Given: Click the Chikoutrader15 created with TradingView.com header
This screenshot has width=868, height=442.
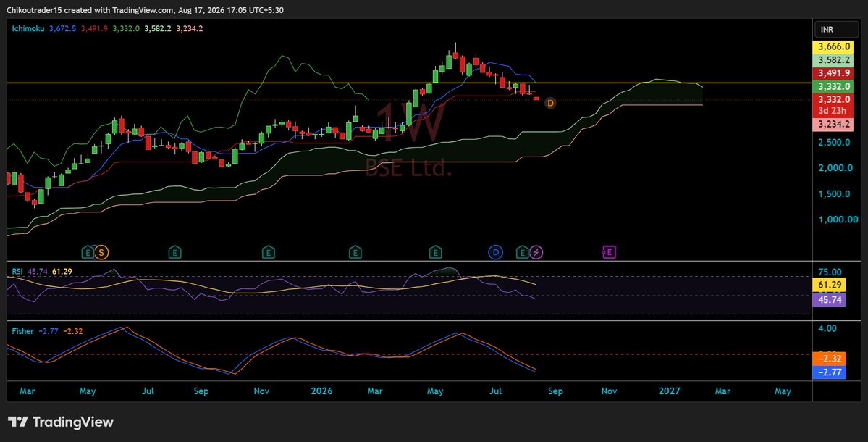Looking at the screenshot, I should 145,10.
